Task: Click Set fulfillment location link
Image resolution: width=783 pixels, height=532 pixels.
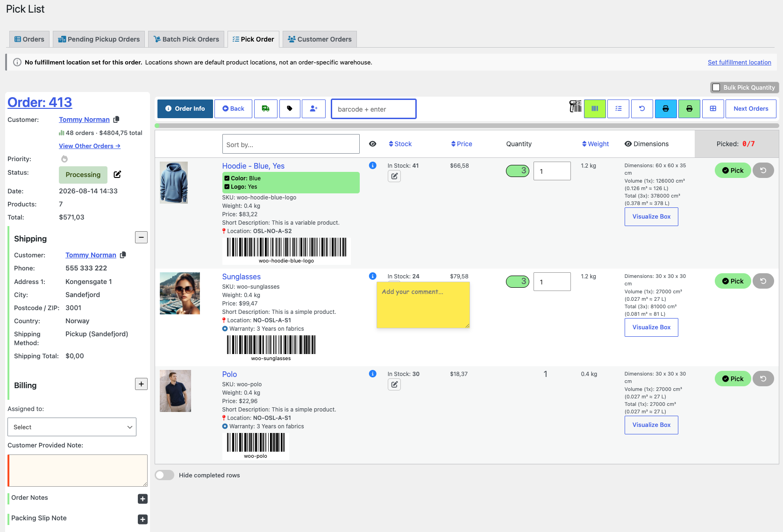Action: point(739,62)
